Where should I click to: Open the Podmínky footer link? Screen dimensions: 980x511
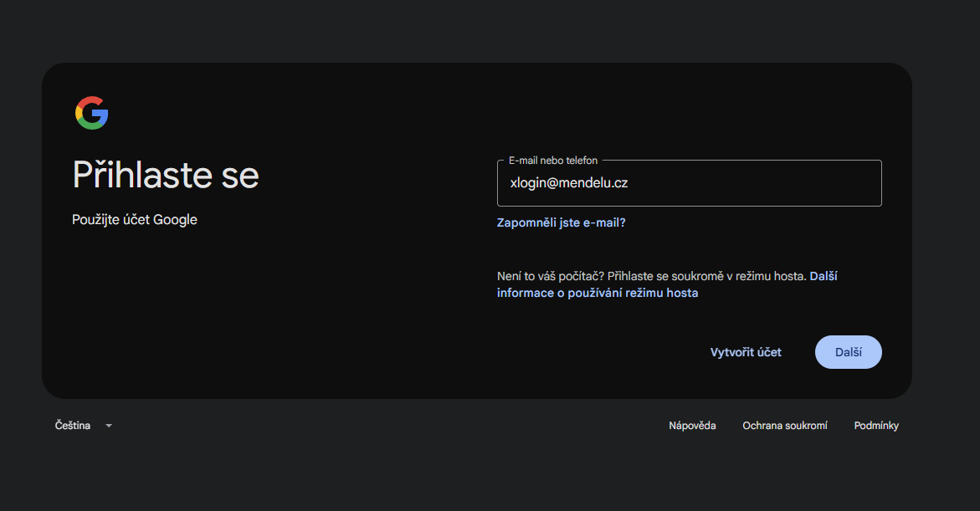876,426
